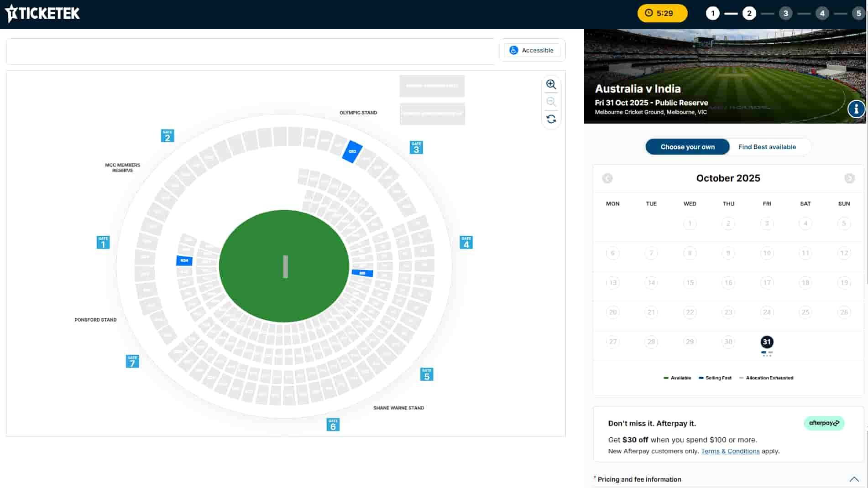Open the Ticketek home via logo
Screen dimensions: 868x488
click(x=42, y=13)
